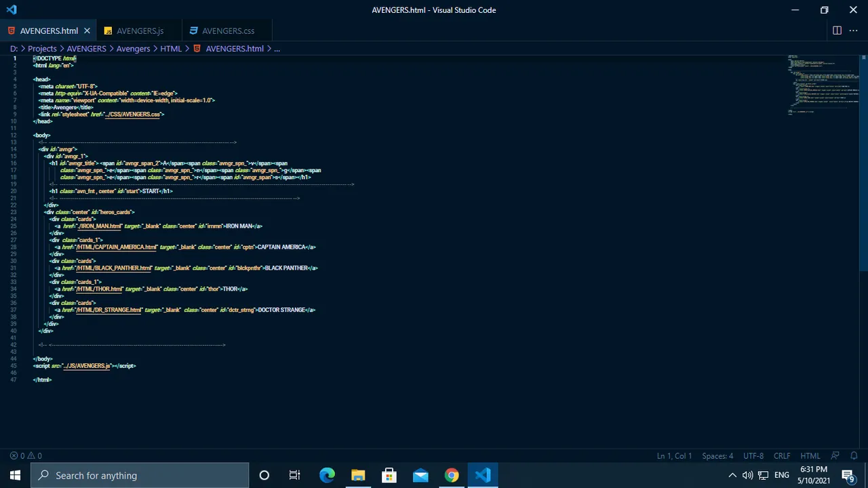Click the VS Code taskbar icon
Image resolution: width=868 pixels, height=488 pixels.
click(x=483, y=475)
